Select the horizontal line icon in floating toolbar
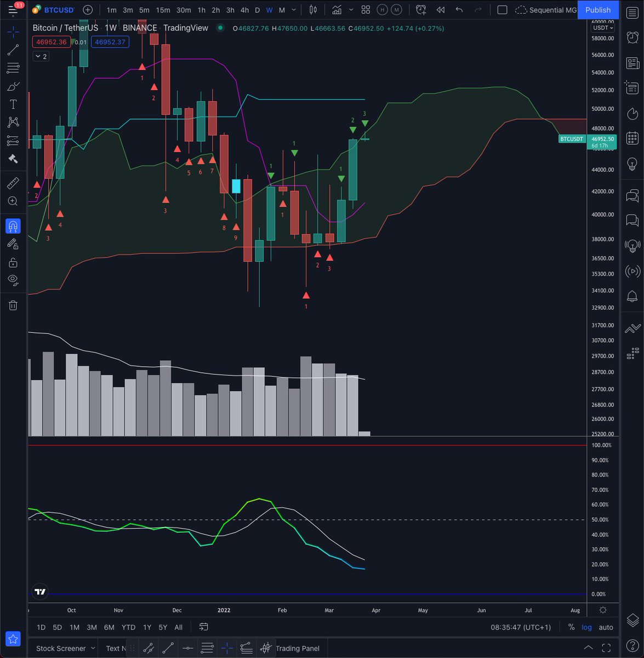Screen dimensions: 644x658 tap(188, 648)
